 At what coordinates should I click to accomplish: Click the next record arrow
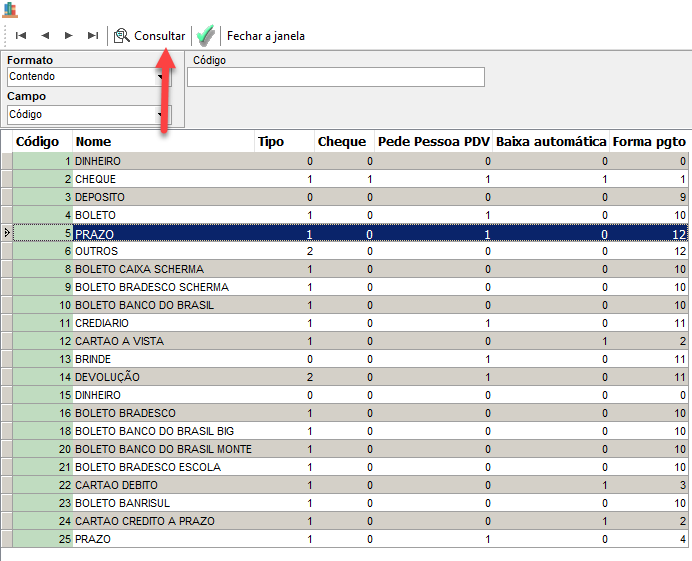[69, 36]
